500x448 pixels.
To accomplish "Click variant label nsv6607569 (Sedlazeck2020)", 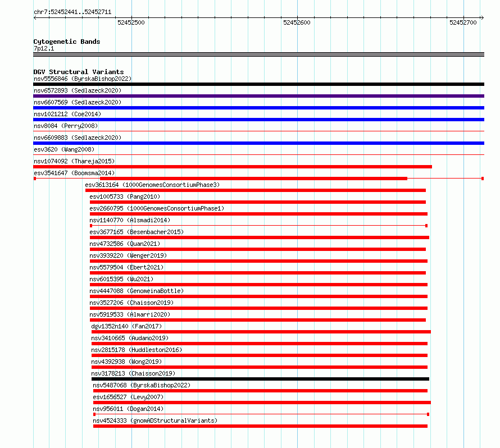I will 78,102.
